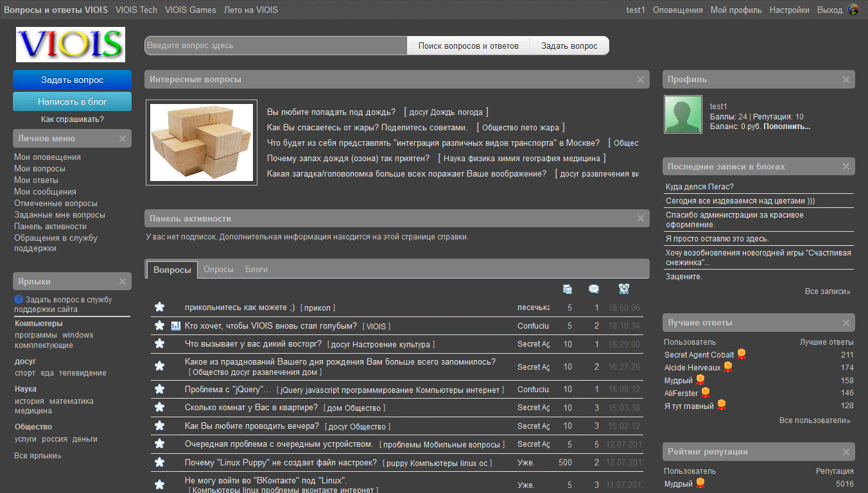Open Все ярлыки» link

click(38, 456)
